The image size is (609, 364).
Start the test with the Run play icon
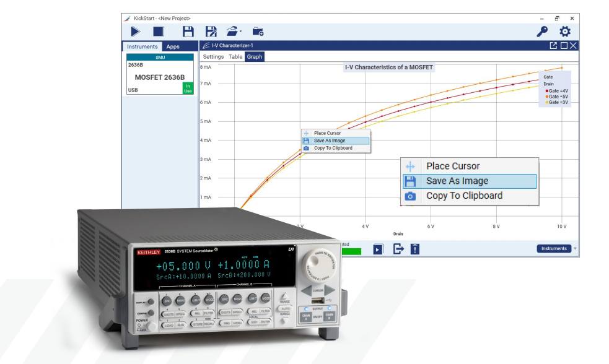[135, 32]
